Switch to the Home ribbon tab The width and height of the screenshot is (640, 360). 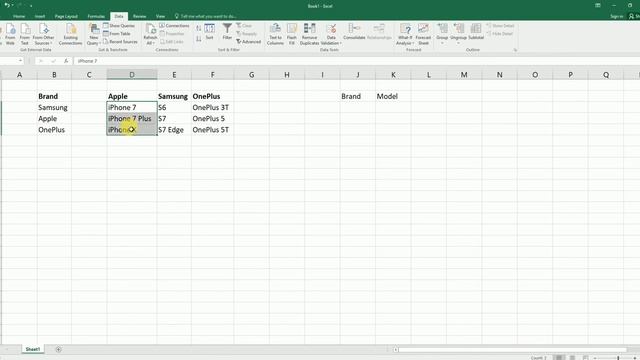click(x=19, y=16)
